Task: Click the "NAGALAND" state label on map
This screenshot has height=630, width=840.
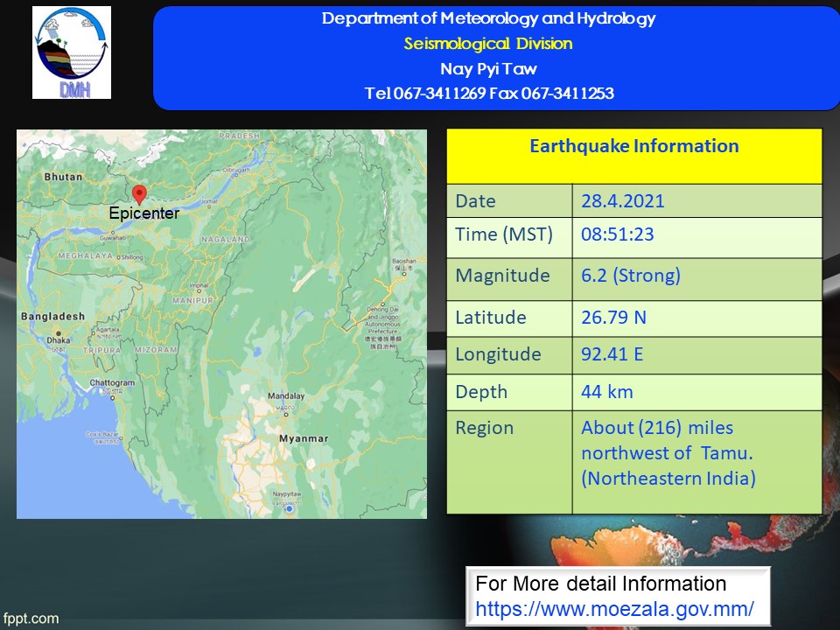Action: coord(226,240)
